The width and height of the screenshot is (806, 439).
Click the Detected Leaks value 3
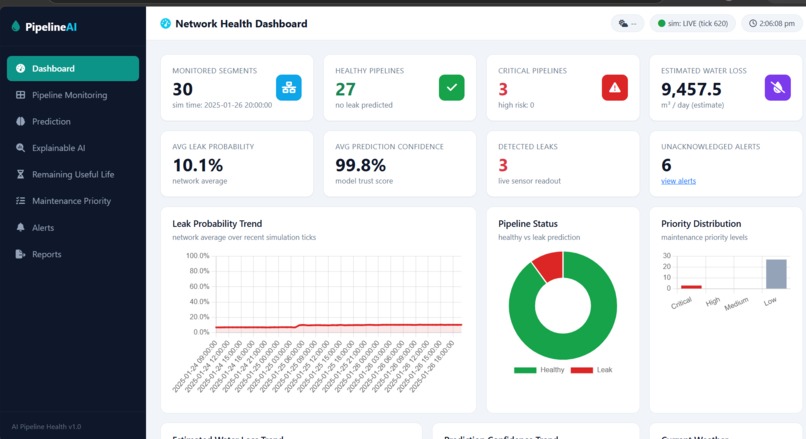tap(503, 165)
